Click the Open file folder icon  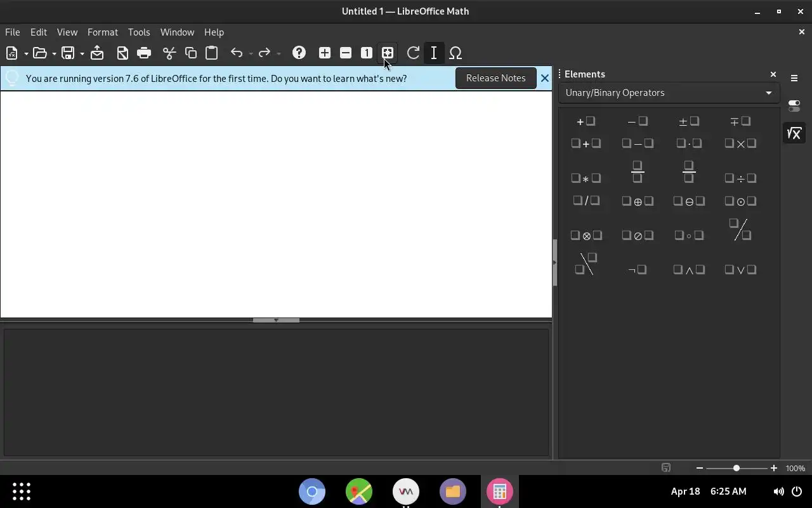39,53
